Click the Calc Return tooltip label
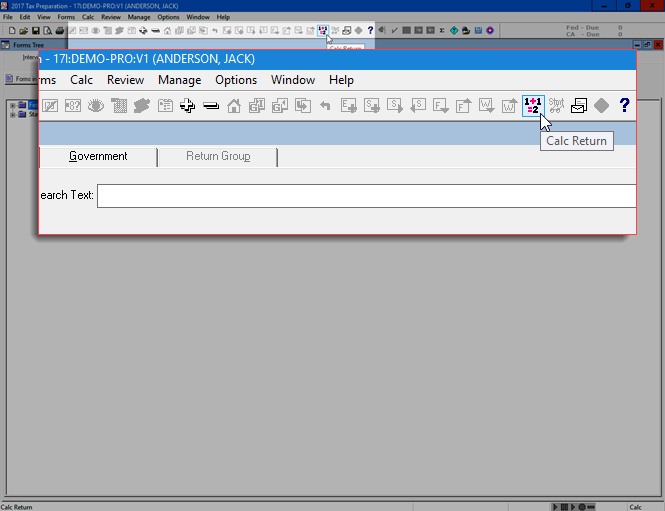Image resolution: width=665 pixels, height=511 pixels. (576, 141)
